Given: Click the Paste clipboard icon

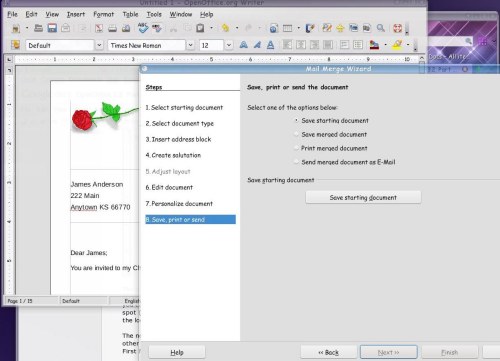Looking at the screenshot, I should click(x=200, y=28).
